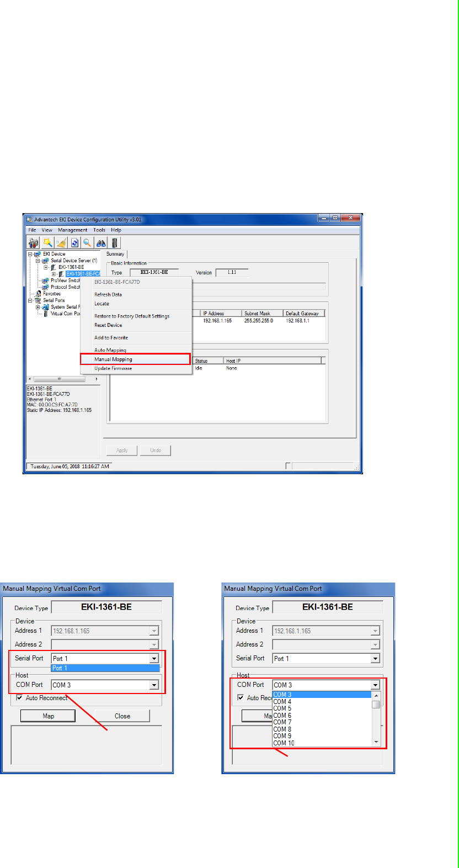The height and width of the screenshot is (868, 459).
Task: Click the blue refresh arrows toolbar icon
Action: click(74, 243)
